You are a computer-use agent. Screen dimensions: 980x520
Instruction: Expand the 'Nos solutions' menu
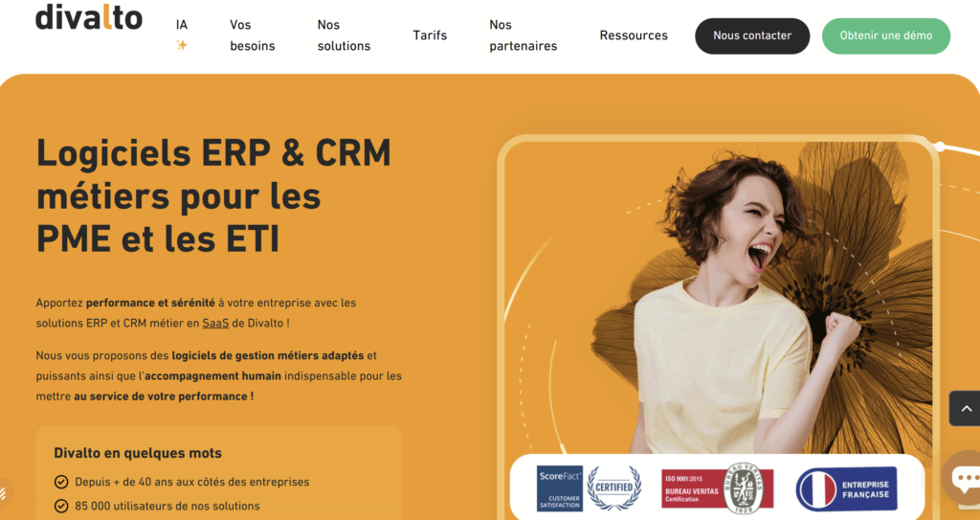pyautogui.click(x=344, y=35)
